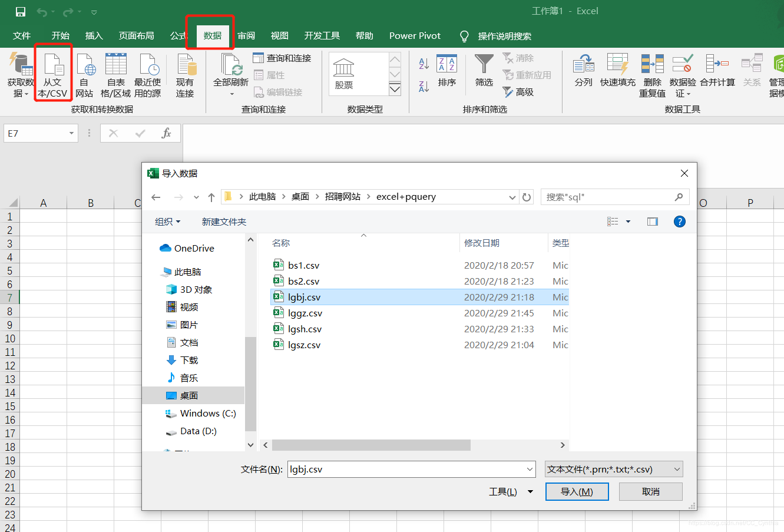Click the refresh icon beside address bar
Image resolution: width=784 pixels, height=532 pixels.
pyautogui.click(x=527, y=197)
